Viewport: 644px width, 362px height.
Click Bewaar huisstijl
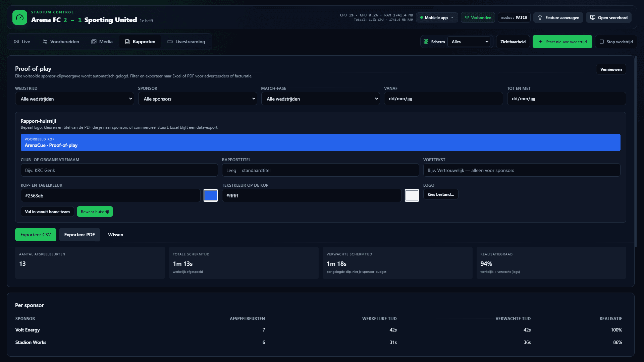click(95, 212)
